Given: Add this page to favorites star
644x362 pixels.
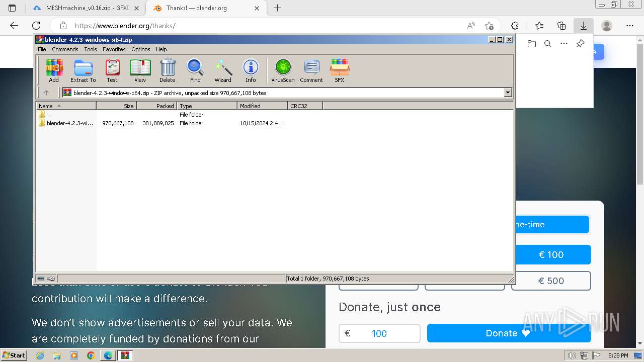Looking at the screenshot, I should click(x=489, y=26).
